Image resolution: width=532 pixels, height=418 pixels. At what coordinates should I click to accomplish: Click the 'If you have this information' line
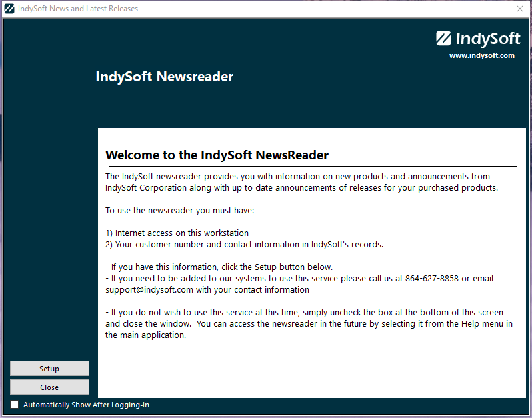(x=219, y=267)
